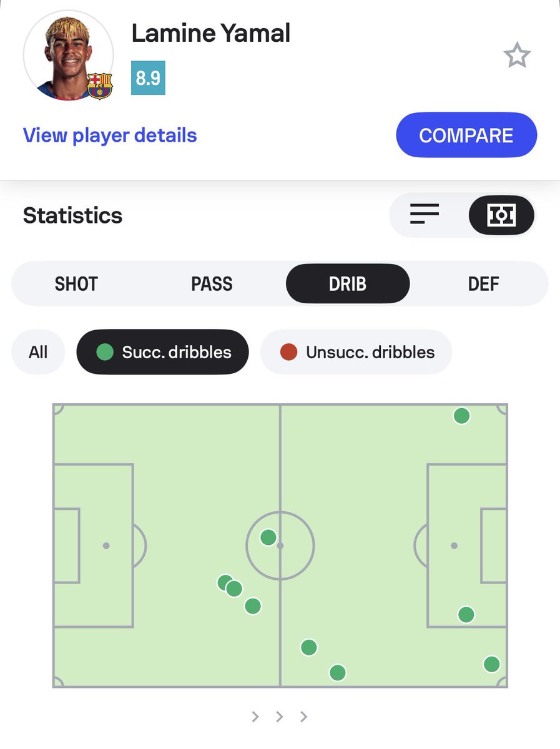
Task: Tap the first chevron arrow below pitch
Action: (x=255, y=717)
